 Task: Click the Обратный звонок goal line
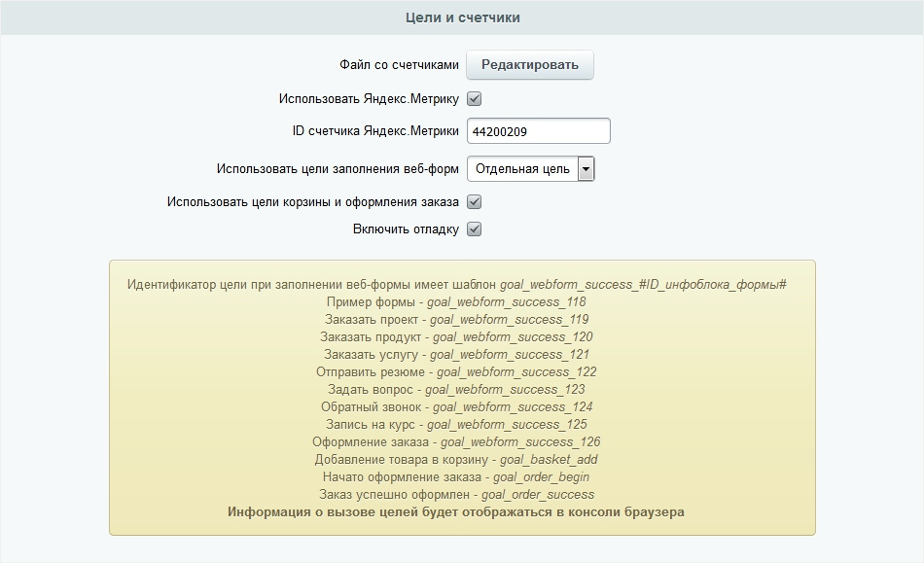point(456,407)
